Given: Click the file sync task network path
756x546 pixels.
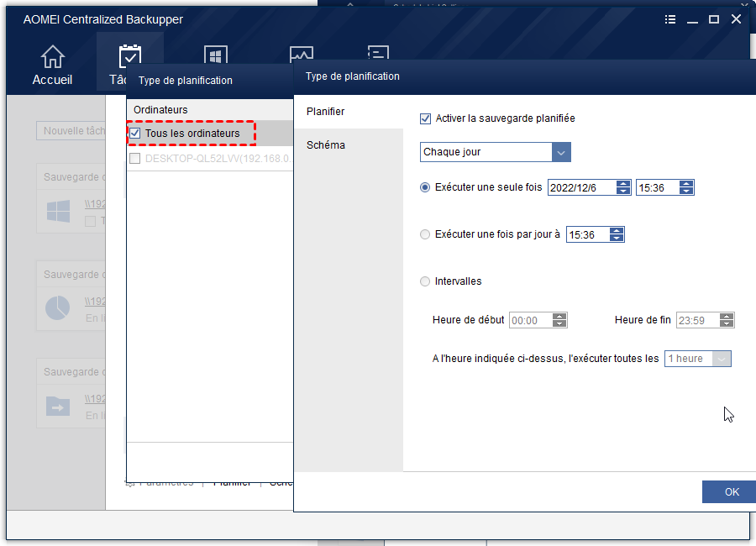Looking at the screenshot, I should point(95,399).
